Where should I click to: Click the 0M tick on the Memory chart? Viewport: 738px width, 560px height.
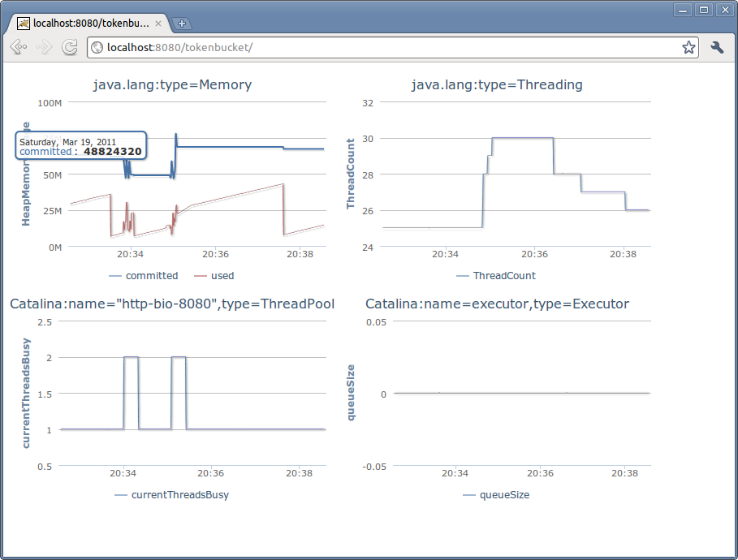pyautogui.click(x=55, y=248)
